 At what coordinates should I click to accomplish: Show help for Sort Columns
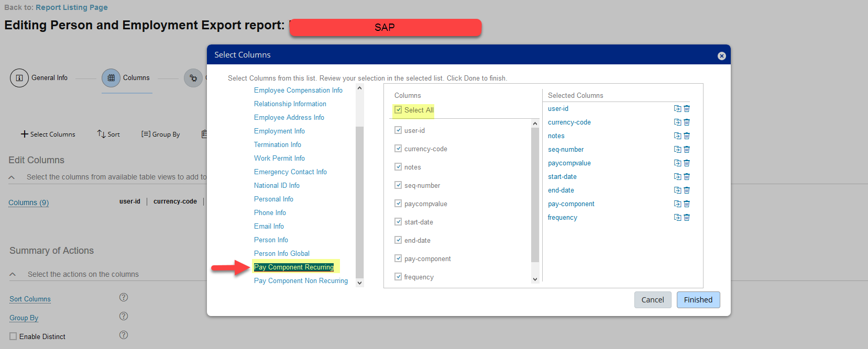pyautogui.click(x=124, y=297)
